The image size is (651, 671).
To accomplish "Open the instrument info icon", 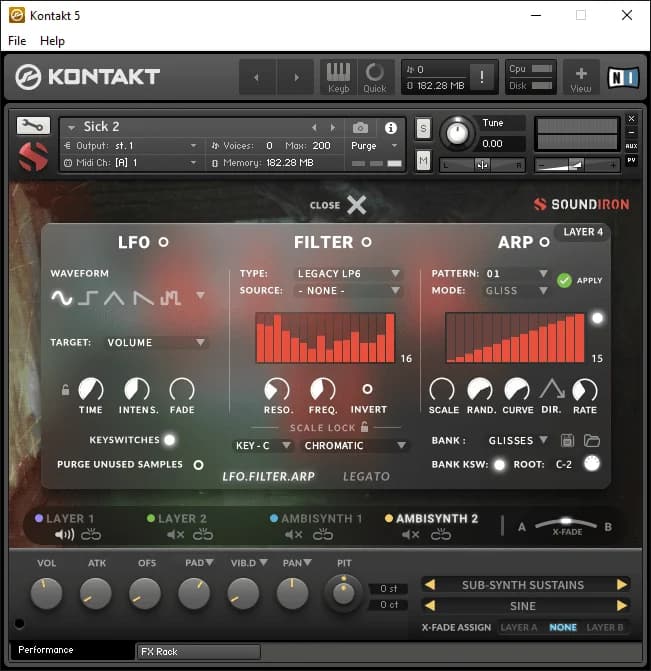I will (390, 128).
